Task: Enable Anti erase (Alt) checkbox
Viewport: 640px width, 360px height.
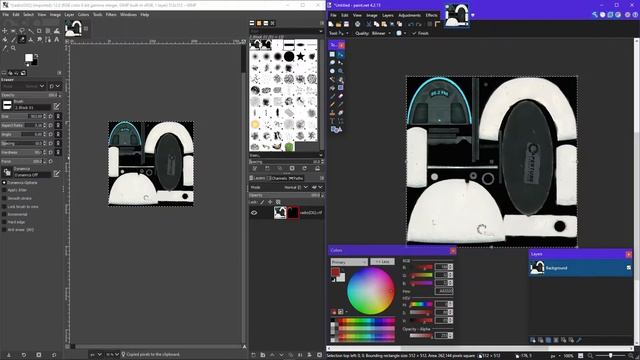Action: click(4, 230)
